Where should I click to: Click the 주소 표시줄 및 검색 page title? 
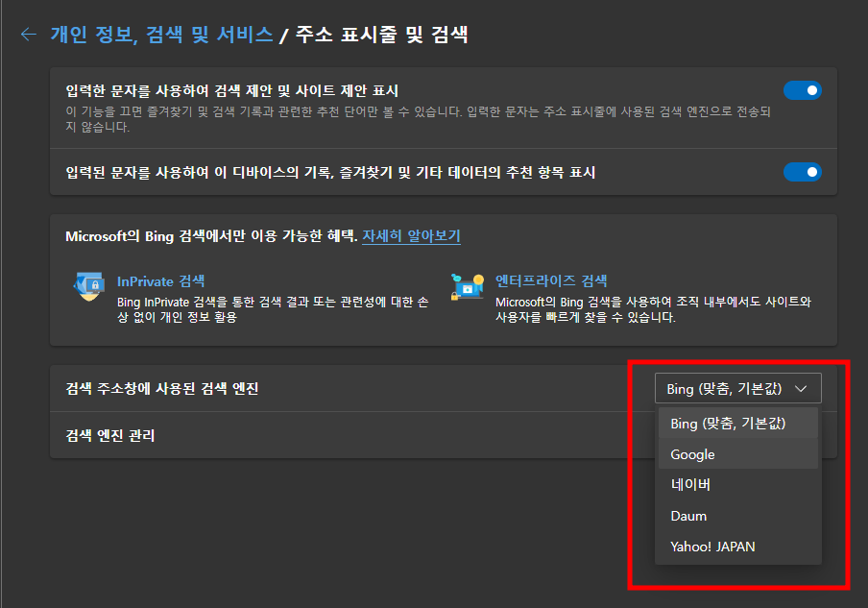tap(382, 35)
